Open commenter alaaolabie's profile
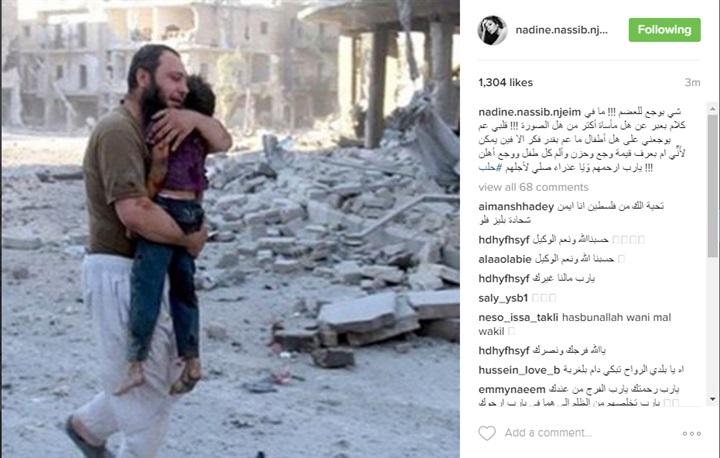 coord(505,259)
